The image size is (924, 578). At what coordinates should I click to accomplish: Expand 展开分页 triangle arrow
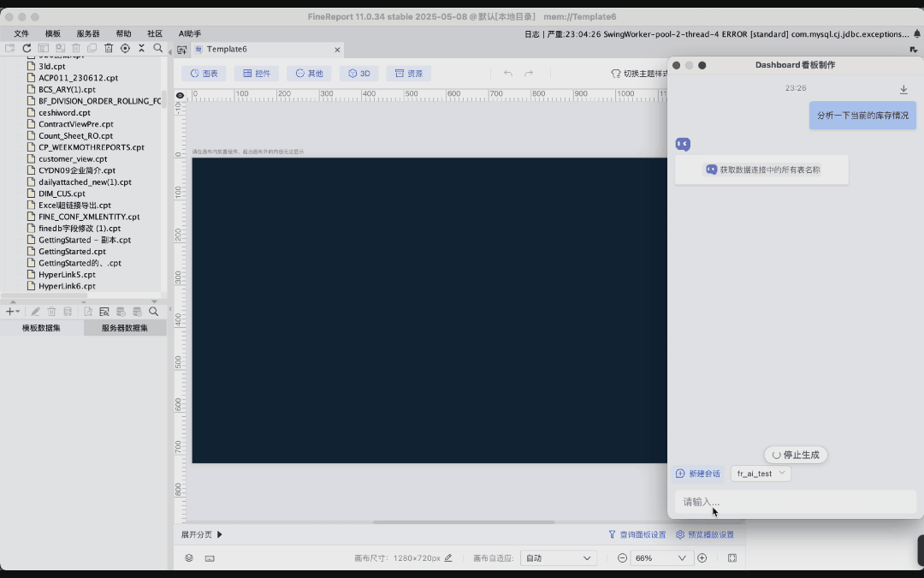pyautogui.click(x=219, y=534)
